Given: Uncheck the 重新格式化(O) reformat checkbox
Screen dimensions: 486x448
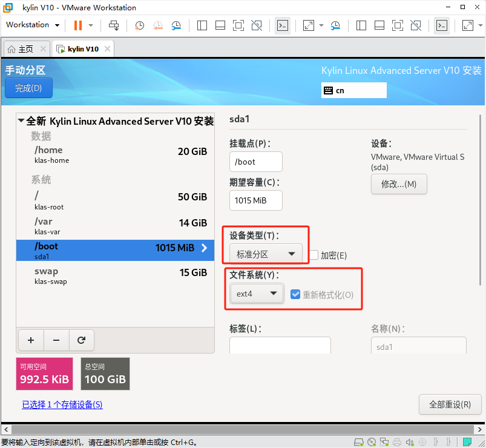Looking at the screenshot, I should 295,294.
